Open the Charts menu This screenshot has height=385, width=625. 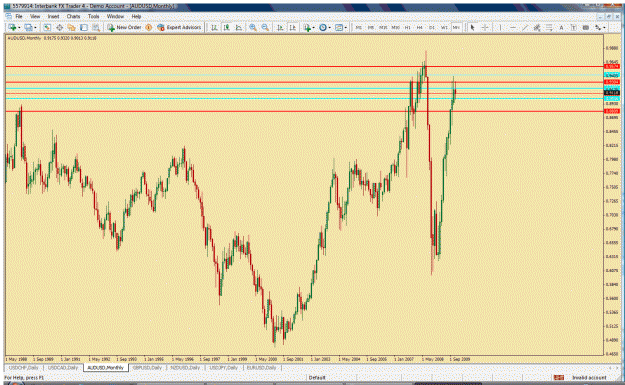(73, 16)
